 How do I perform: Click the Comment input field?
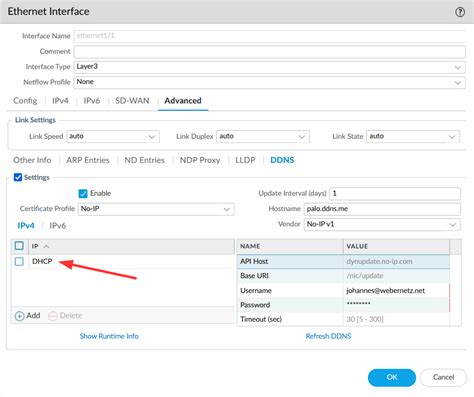269,52
